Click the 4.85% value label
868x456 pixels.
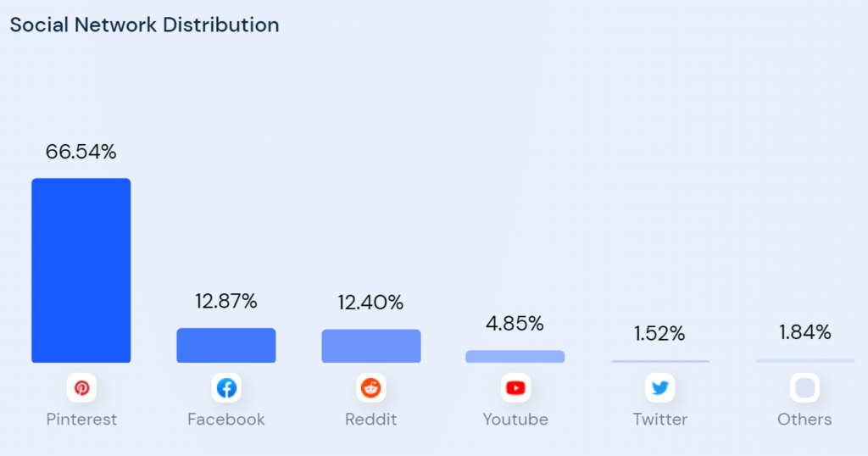click(515, 324)
